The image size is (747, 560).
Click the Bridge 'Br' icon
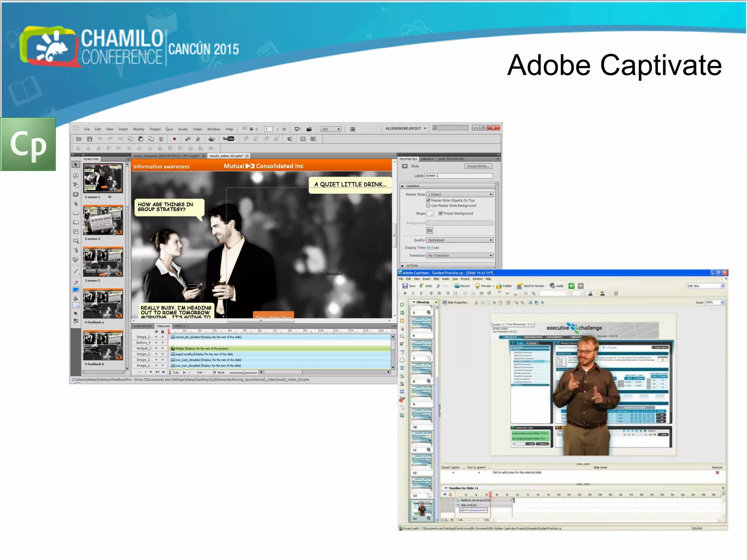pos(353,129)
